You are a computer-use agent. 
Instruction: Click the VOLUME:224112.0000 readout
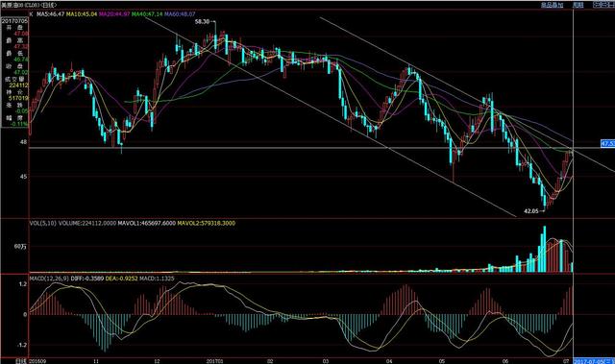coord(87,223)
